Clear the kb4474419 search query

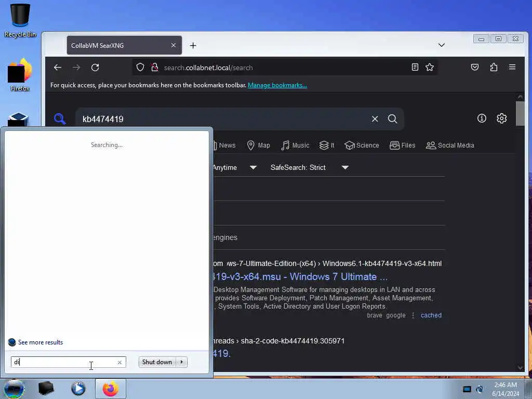pos(375,119)
